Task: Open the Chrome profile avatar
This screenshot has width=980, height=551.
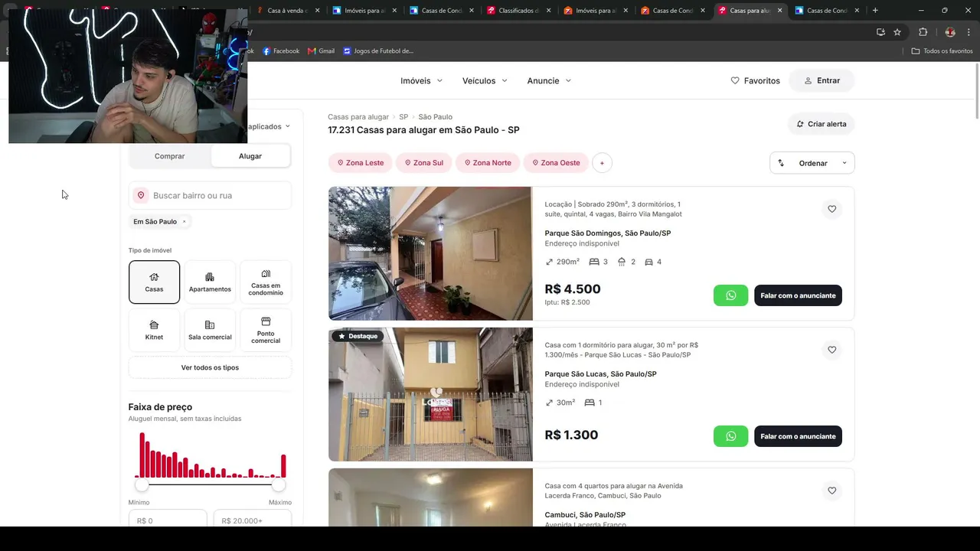Action: coord(950,32)
